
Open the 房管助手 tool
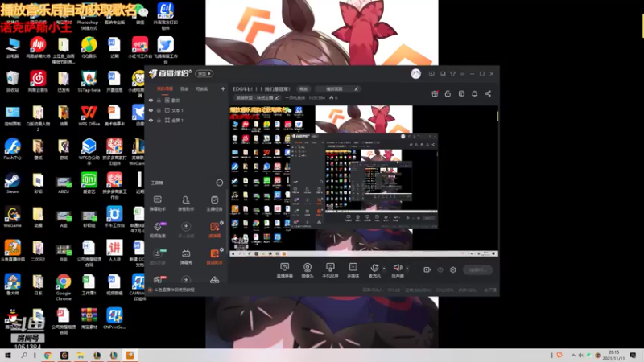click(x=186, y=204)
